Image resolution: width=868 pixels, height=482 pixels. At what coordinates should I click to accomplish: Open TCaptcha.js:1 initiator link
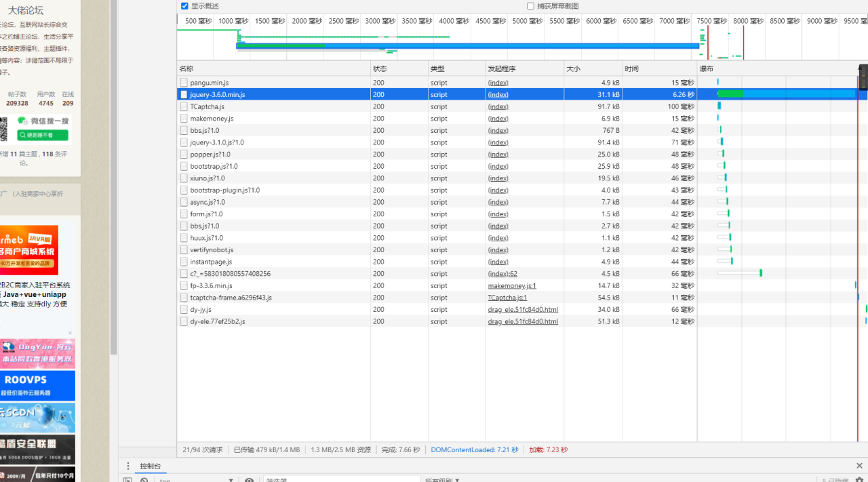coord(507,298)
